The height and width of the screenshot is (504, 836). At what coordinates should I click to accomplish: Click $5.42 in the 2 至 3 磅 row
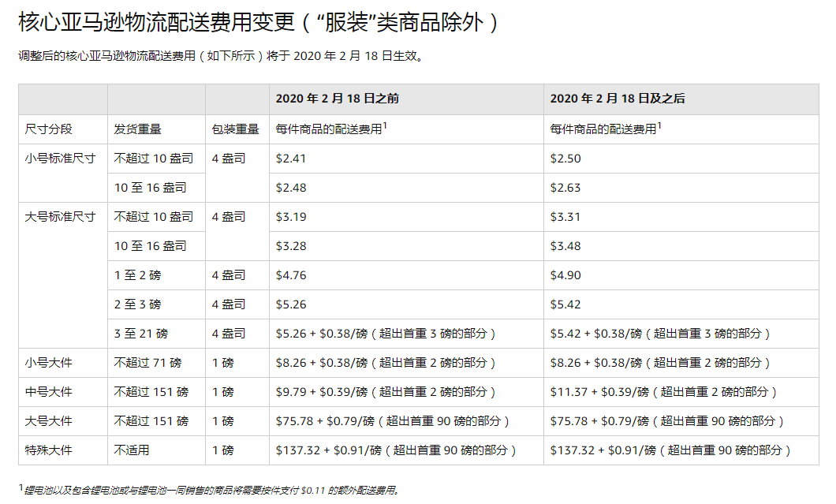coord(565,304)
